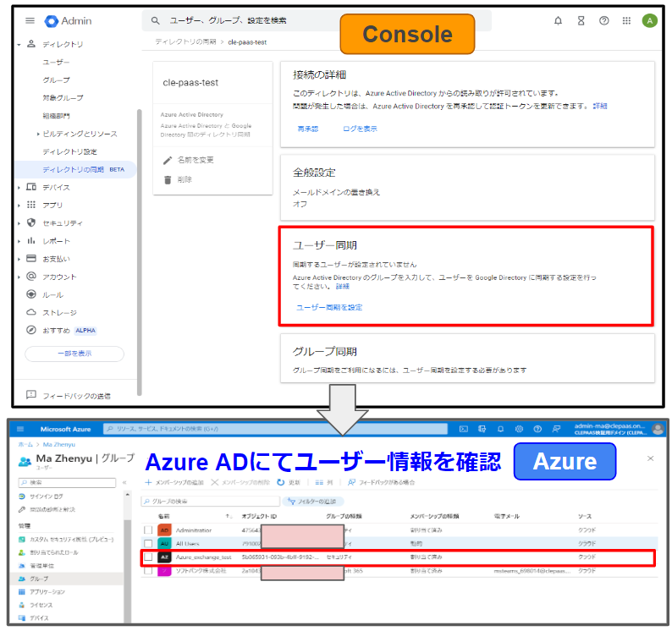Collapse Azure side menu with double chevron
Viewport: 672px width, 631px height.
click(124, 483)
